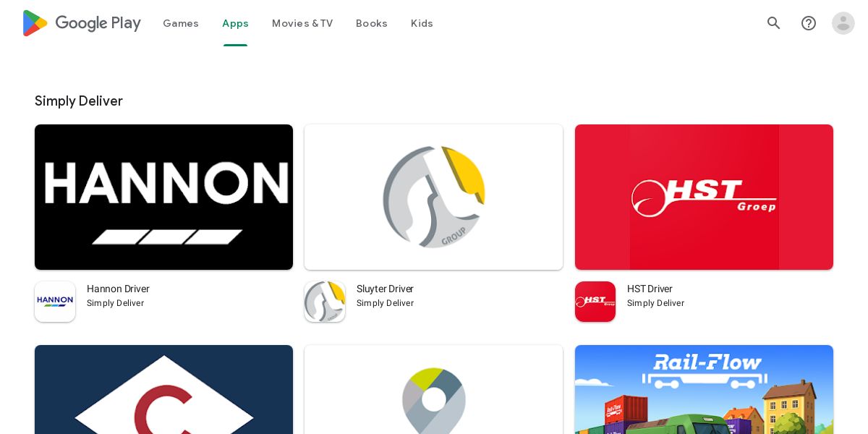Viewport: 868px width, 434px height.
Task: Open the Books tab
Action: pyautogui.click(x=372, y=23)
